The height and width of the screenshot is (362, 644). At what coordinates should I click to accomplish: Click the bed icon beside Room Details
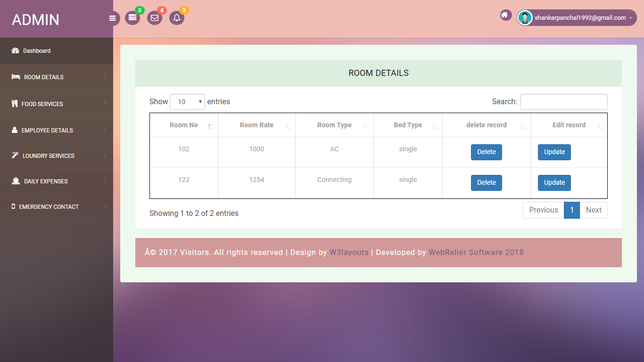coord(16,77)
